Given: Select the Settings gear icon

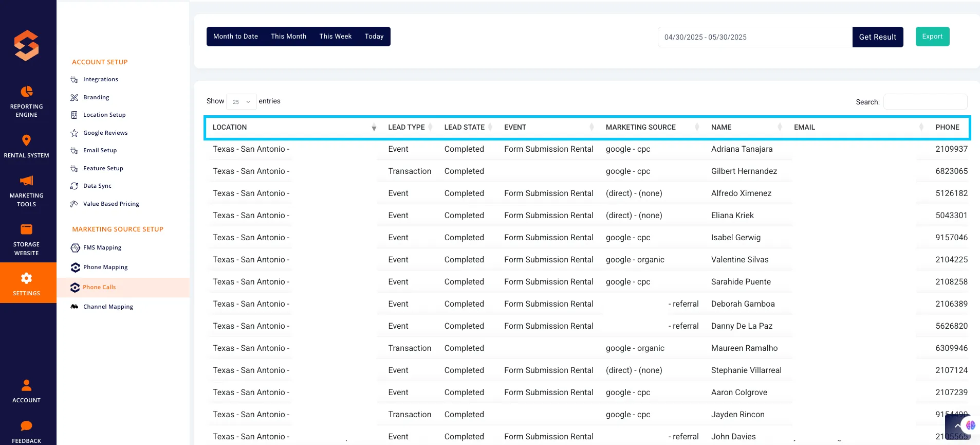Looking at the screenshot, I should (27, 278).
